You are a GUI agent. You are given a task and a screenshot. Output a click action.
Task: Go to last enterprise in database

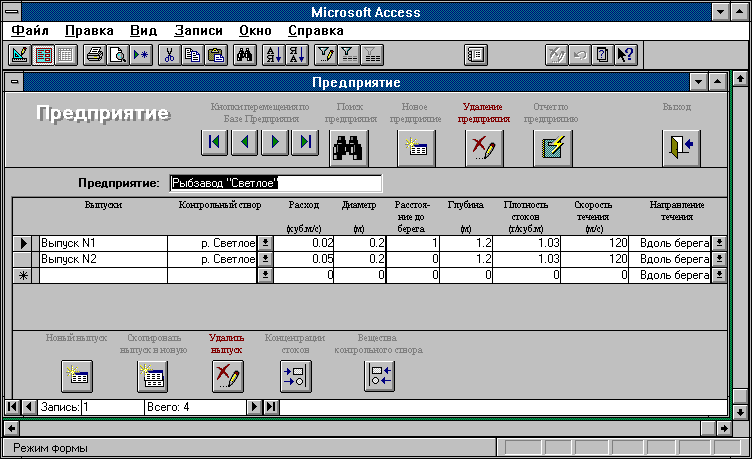click(x=306, y=143)
